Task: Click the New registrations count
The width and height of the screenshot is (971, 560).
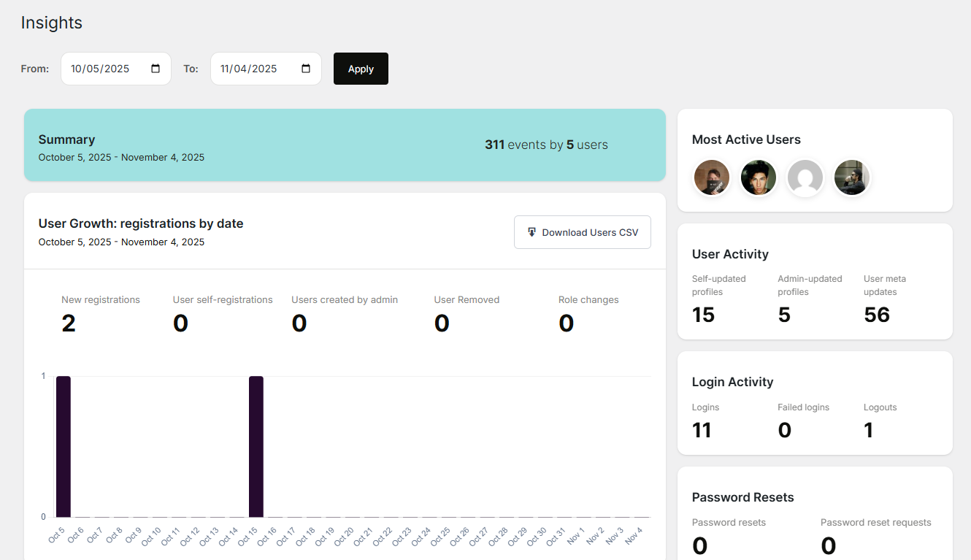Action: [69, 323]
